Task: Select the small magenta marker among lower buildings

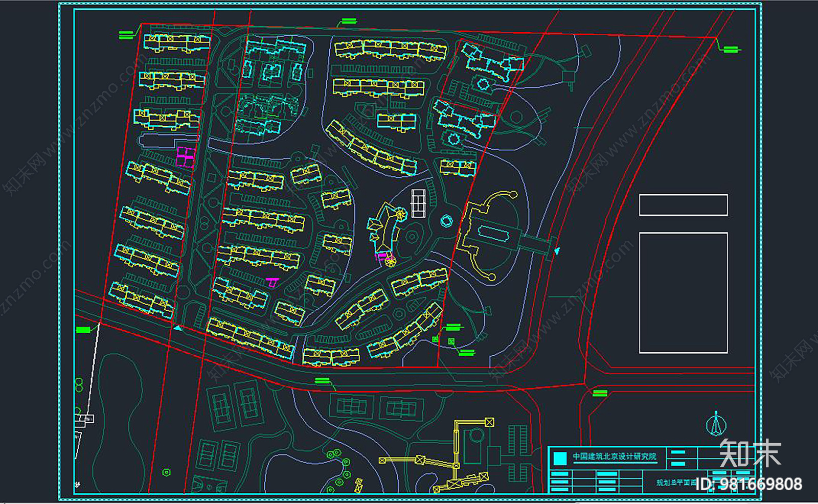Action: point(272,282)
